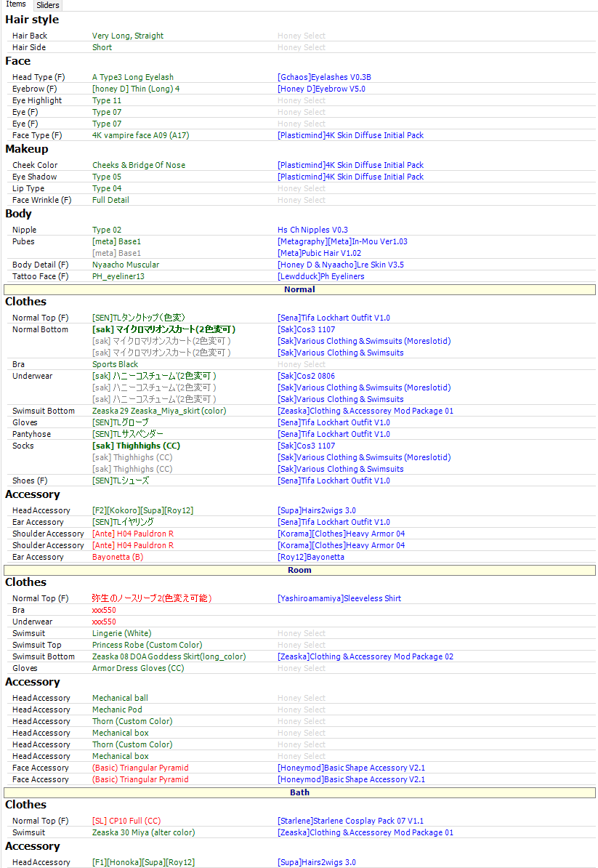Click the 'Shoes (F)' row label

[30, 481]
